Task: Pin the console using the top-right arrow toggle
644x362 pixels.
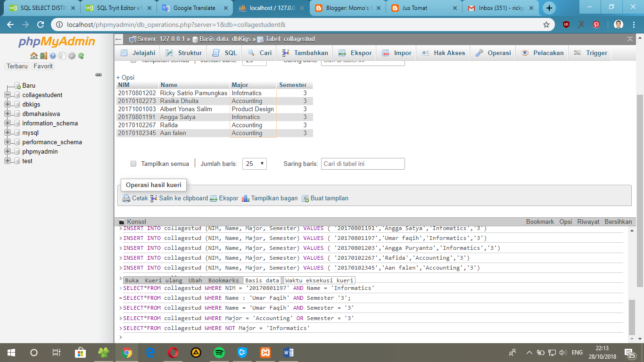Action: (x=630, y=40)
